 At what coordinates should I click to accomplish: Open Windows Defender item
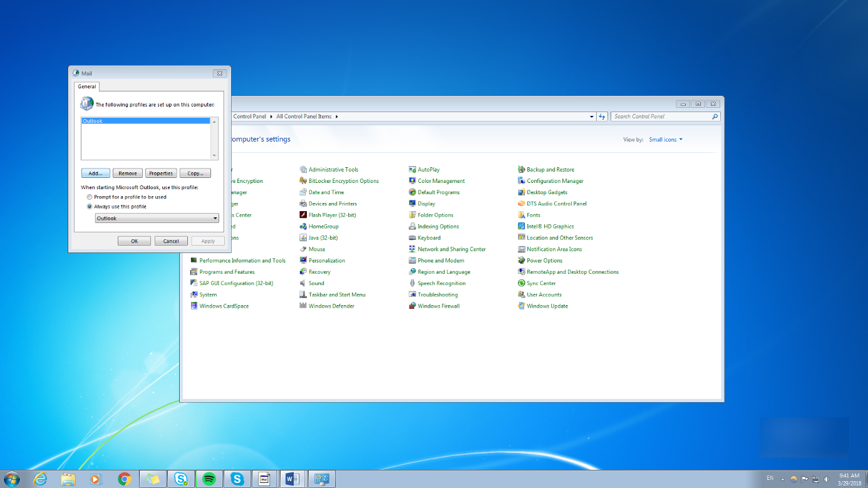(327, 306)
